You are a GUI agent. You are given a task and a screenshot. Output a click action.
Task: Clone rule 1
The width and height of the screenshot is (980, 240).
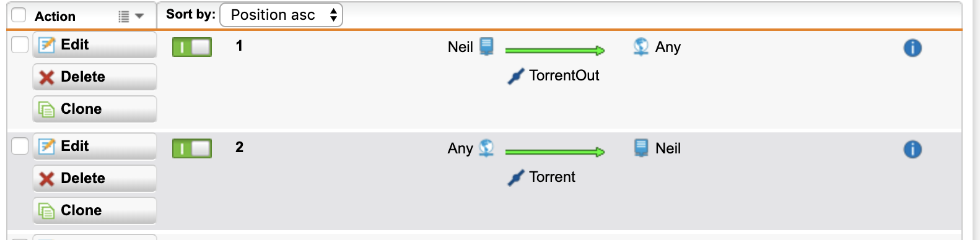pos(95,109)
